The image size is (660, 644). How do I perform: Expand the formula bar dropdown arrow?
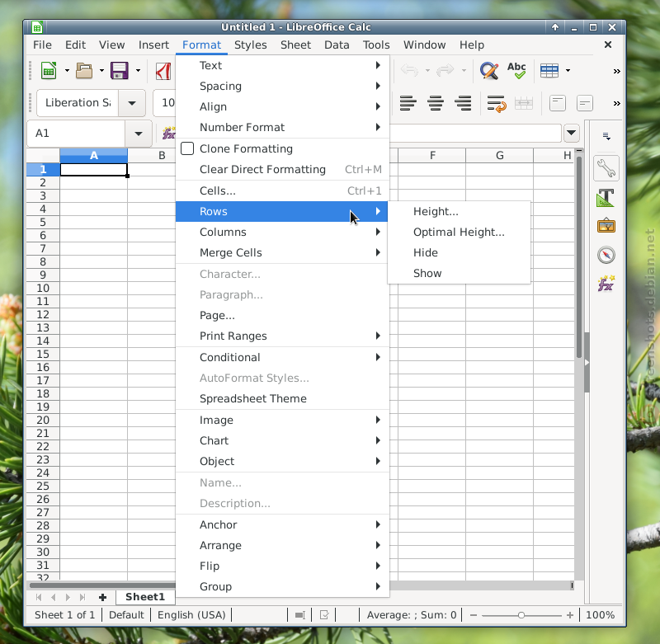(x=571, y=133)
